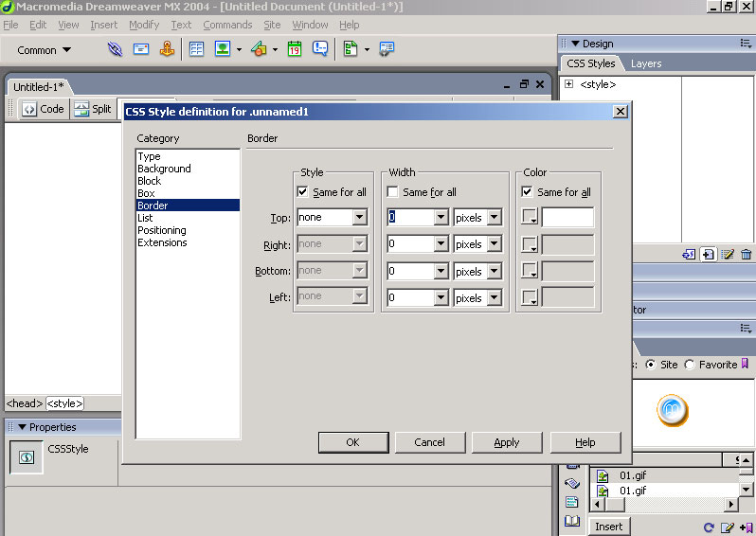Toggle Style 'Same for all' checkbox
Viewport: 756px width, 536px height.
303,192
